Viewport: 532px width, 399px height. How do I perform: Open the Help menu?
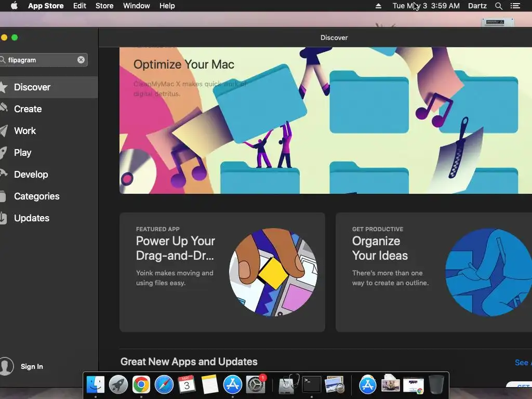[167, 6]
